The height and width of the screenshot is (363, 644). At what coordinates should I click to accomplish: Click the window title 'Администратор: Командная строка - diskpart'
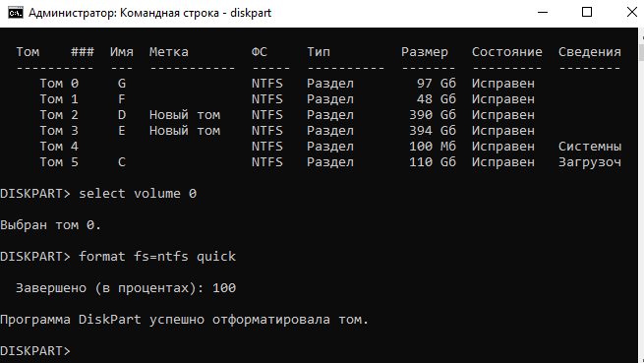pos(149,13)
